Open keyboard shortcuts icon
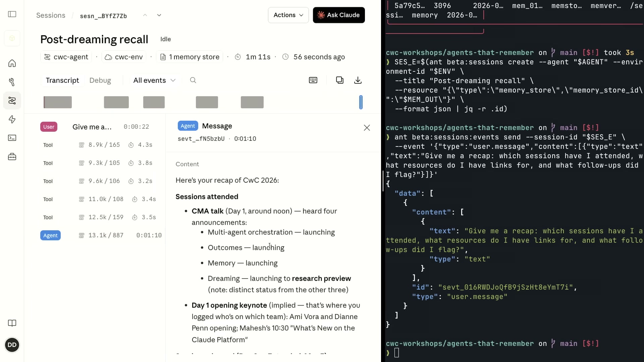644x362 pixels. pyautogui.click(x=313, y=80)
